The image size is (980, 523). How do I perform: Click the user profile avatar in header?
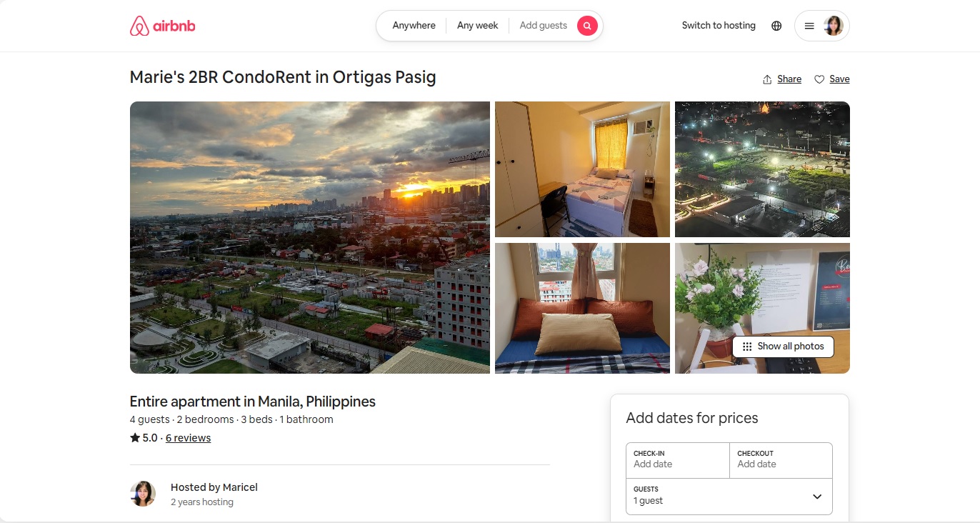834,26
